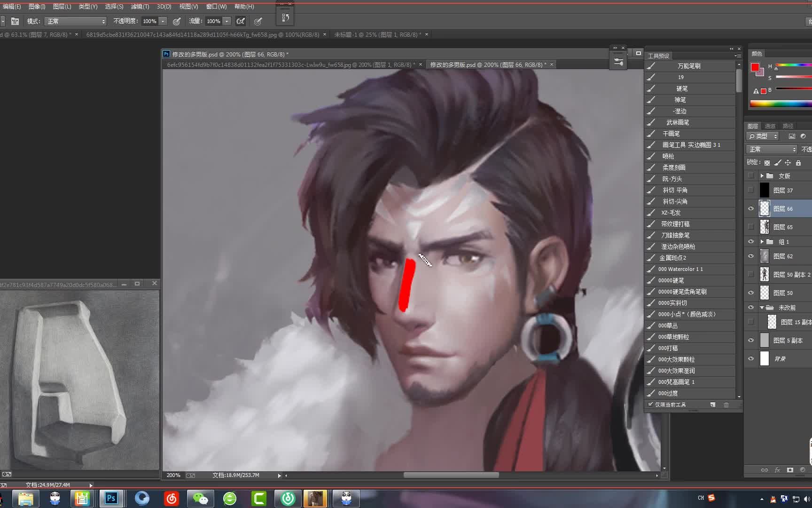Expand the 组 1 layer group
812x508 pixels.
762,242
